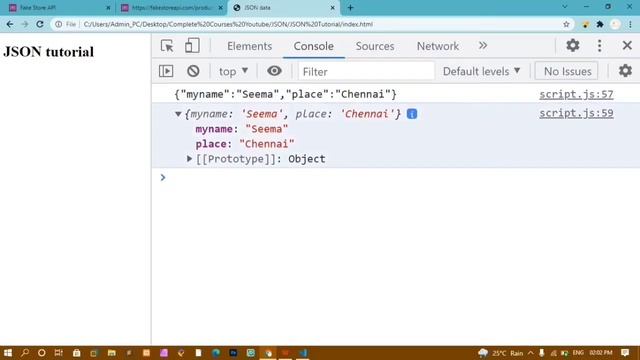Open the browser extensions puzzle icon
Viewport: 640px width, 360px height.
[600, 24]
